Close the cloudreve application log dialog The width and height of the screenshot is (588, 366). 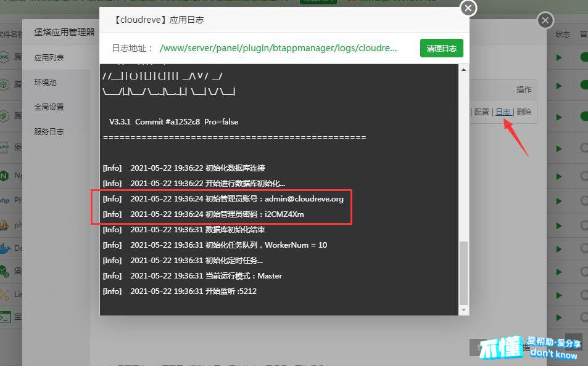[468, 8]
